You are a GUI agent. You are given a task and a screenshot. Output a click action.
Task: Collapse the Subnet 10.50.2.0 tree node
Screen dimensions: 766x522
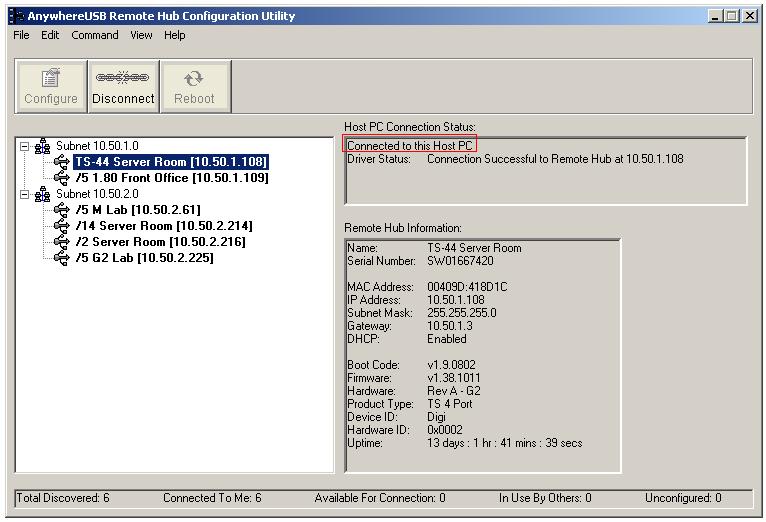[25, 194]
